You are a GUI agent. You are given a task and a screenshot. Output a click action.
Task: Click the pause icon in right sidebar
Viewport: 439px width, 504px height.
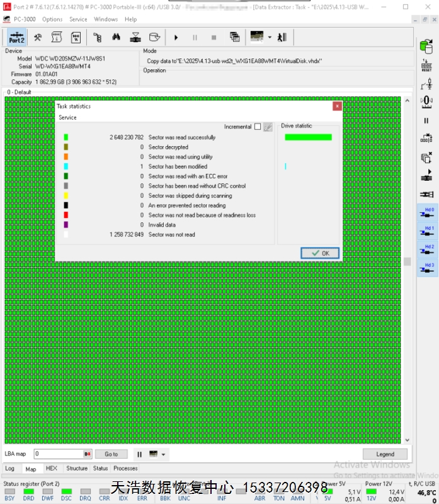coord(426,120)
